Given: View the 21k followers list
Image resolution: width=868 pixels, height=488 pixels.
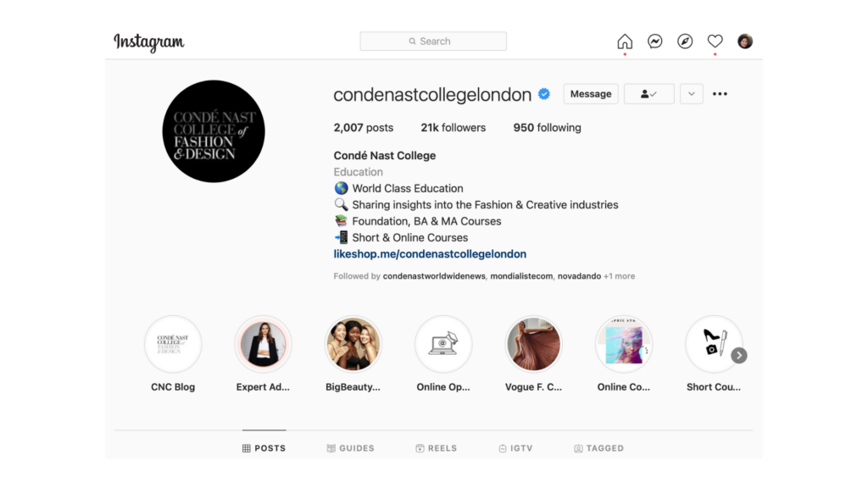Looking at the screenshot, I should coord(453,128).
